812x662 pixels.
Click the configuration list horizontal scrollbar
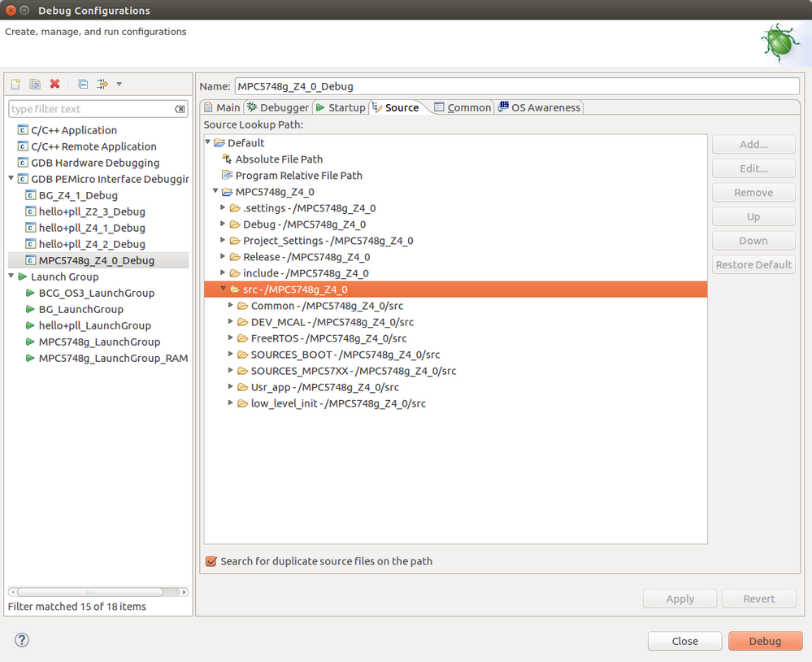pyautogui.click(x=98, y=591)
